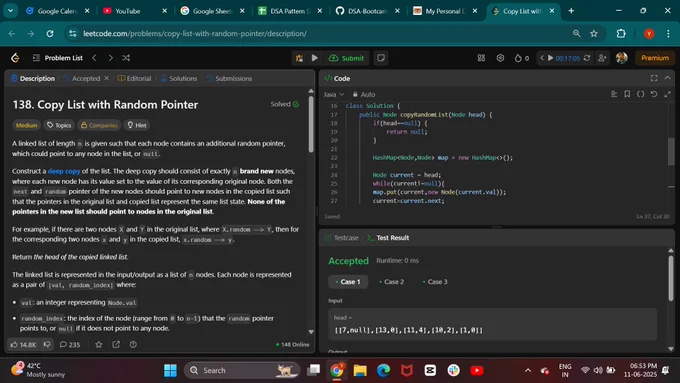This screenshot has height=383, width=680.
Task: Open File Explorer from the taskbar
Action: pyautogui.click(x=360, y=370)
